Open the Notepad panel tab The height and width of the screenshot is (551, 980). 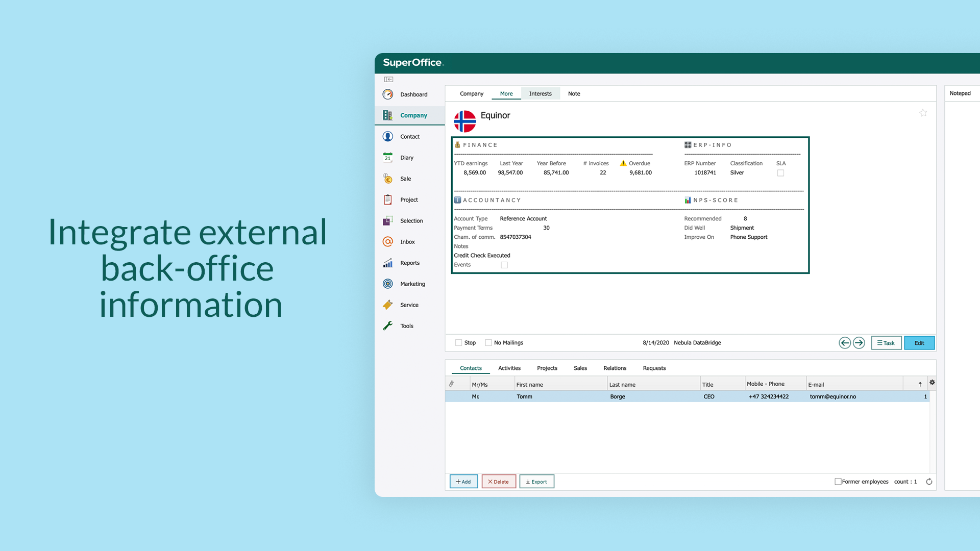click(960, 93)
